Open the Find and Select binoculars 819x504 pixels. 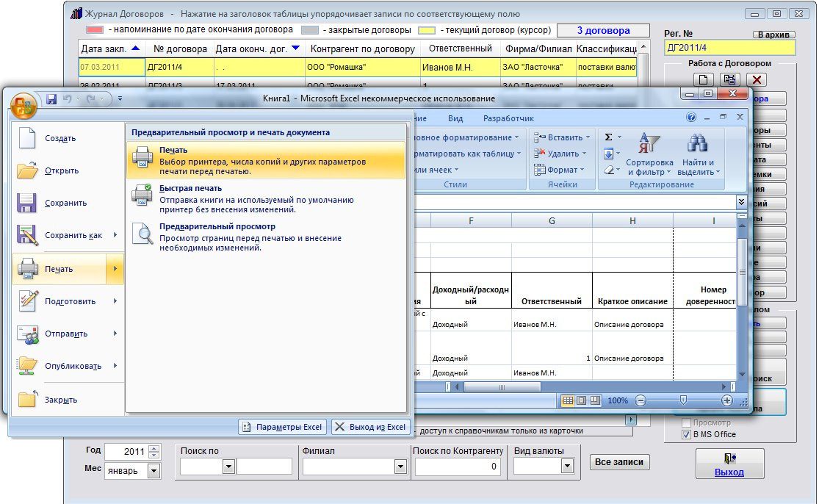pyautogui.click(x=698, y=144)
